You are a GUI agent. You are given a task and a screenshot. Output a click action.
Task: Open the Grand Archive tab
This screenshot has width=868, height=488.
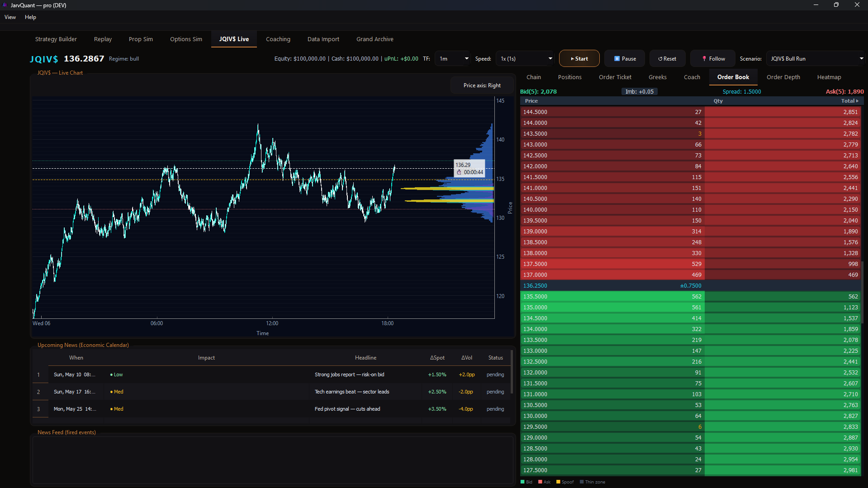[x=375, y=39]
